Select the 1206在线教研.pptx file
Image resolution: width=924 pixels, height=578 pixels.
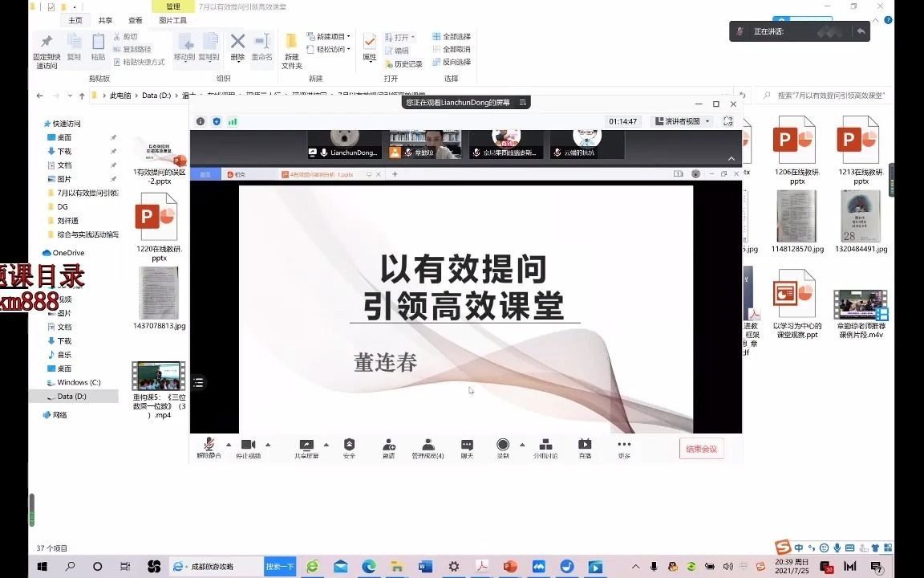click(x=796, y=151)
